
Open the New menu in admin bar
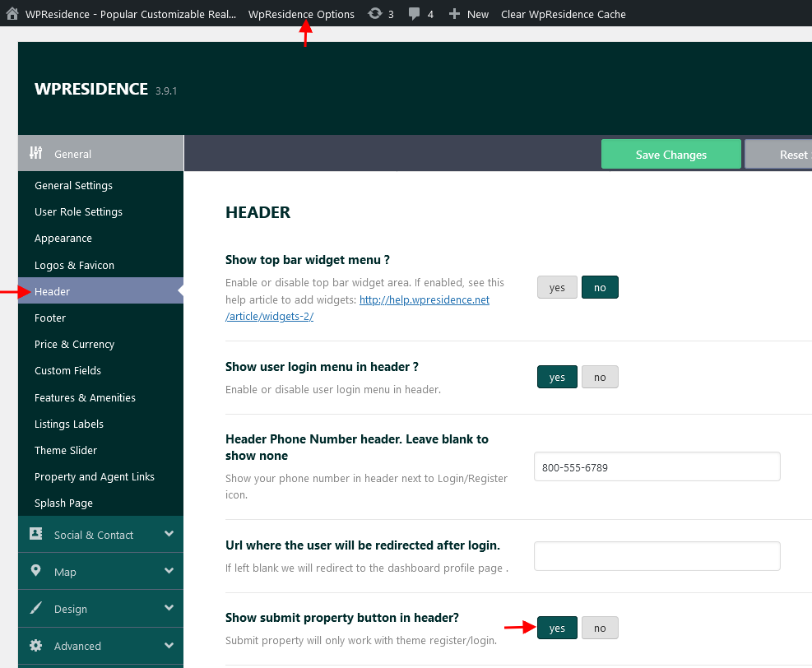click(477, 15)
